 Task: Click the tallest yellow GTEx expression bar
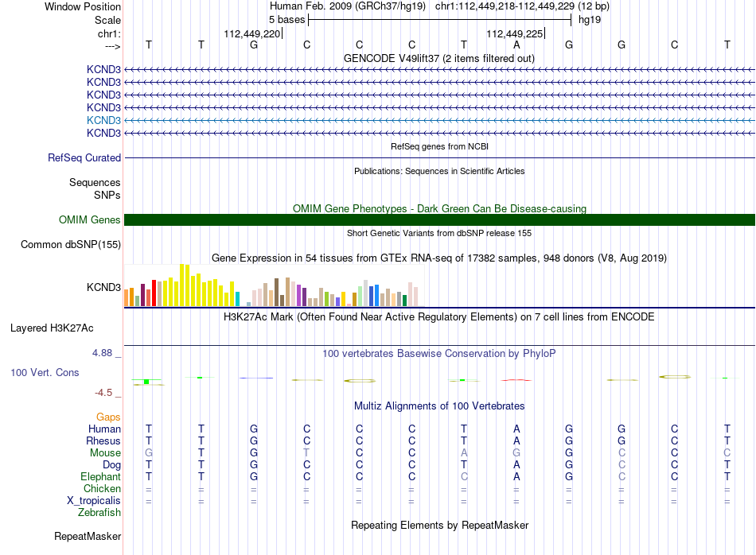click(x=181, y=285)
